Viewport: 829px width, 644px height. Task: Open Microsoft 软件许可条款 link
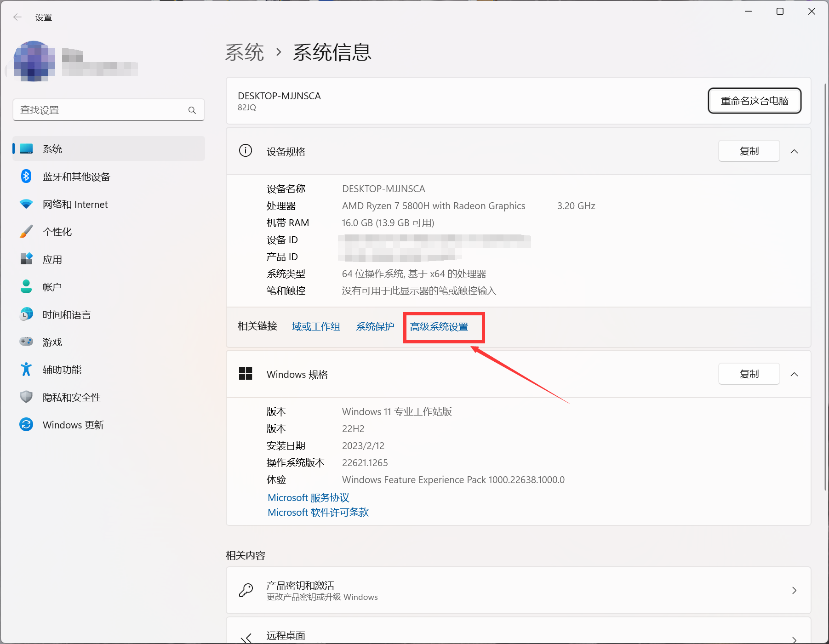tap(318, 512)
